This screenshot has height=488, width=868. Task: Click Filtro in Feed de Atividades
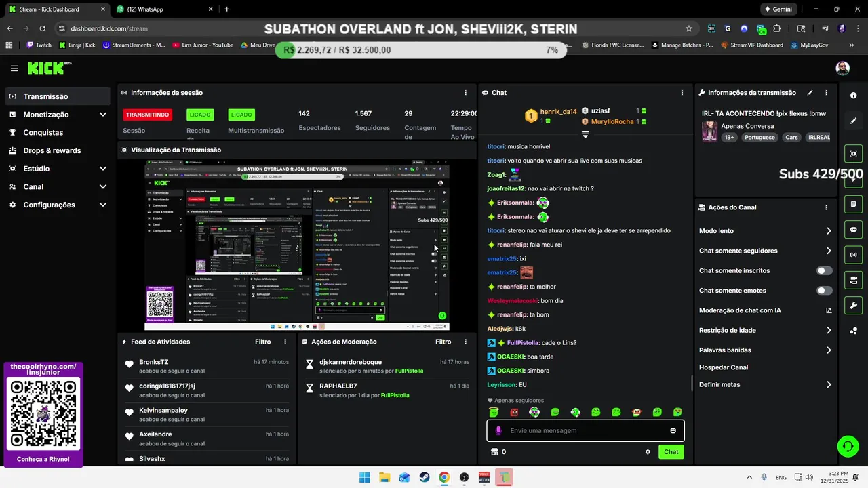pos(262,342)
